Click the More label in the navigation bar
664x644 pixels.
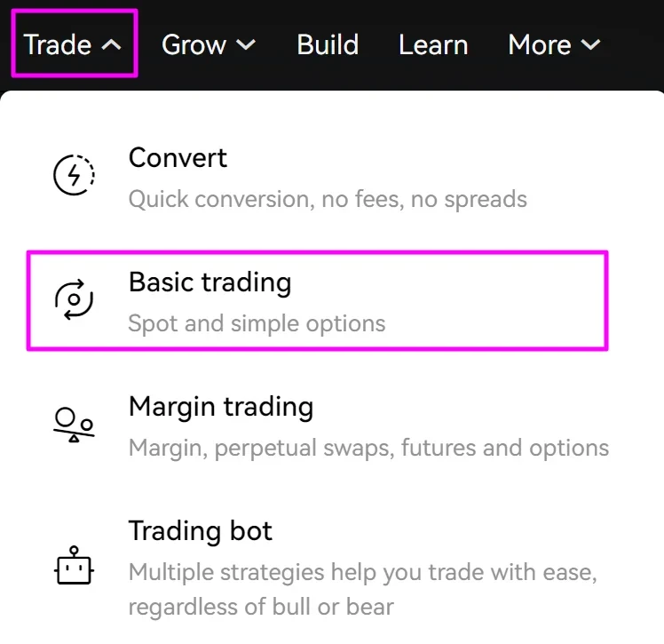tap(541, 44)
